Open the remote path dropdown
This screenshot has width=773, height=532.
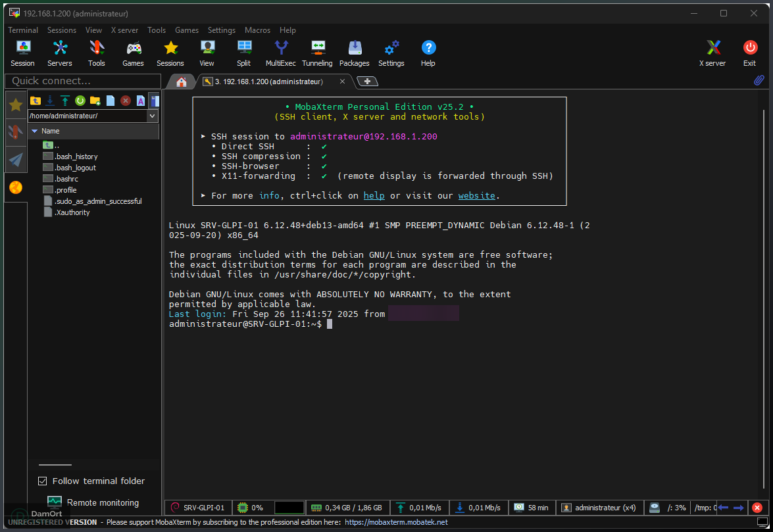pos(152,115)
